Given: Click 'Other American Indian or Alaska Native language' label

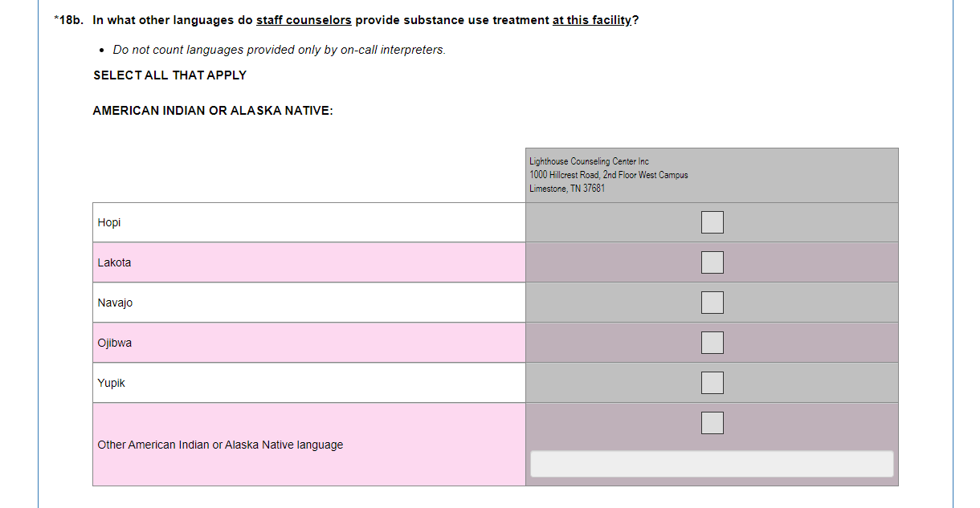Looking at the screenshot, I should [220, 445].
